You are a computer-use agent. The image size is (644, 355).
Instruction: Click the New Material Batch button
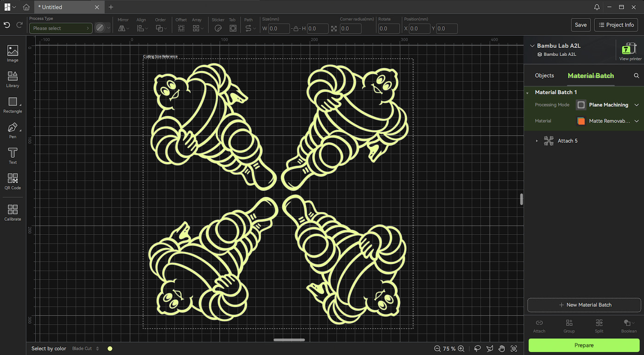584,305
